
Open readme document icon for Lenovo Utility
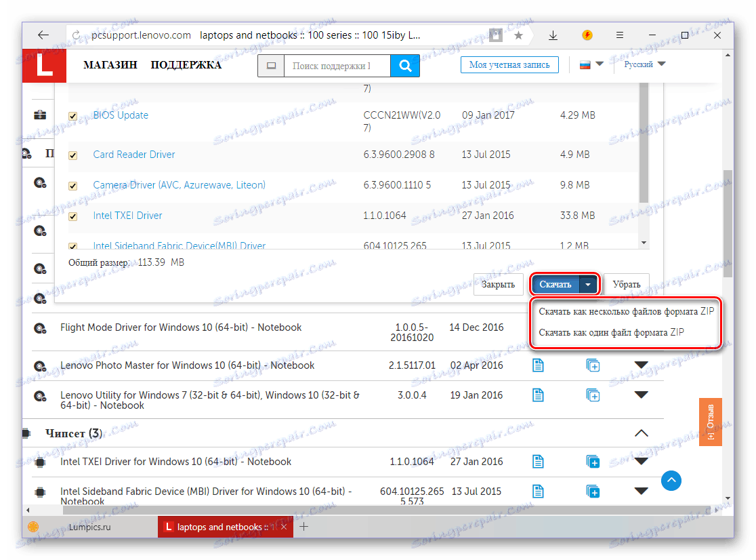(538, 395)
